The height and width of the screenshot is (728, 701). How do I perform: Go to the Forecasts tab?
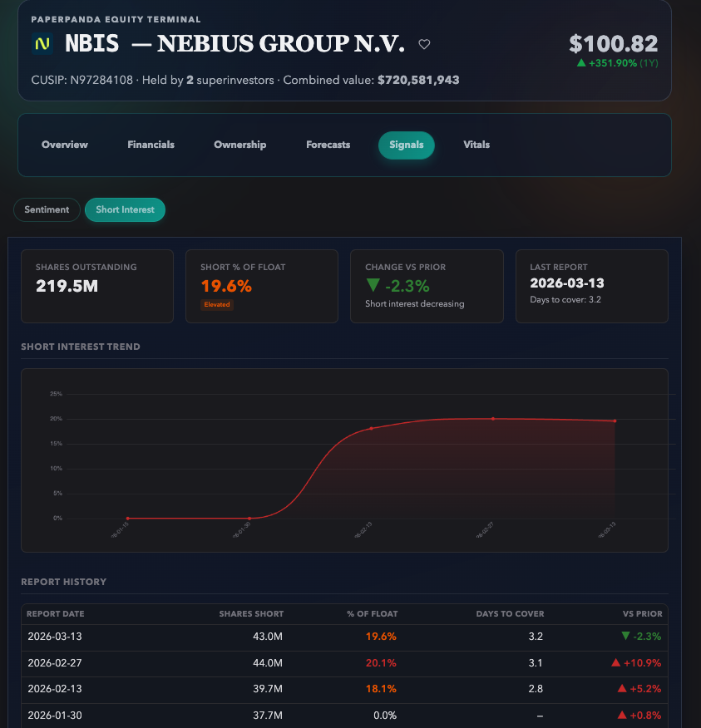coord(328,145)
